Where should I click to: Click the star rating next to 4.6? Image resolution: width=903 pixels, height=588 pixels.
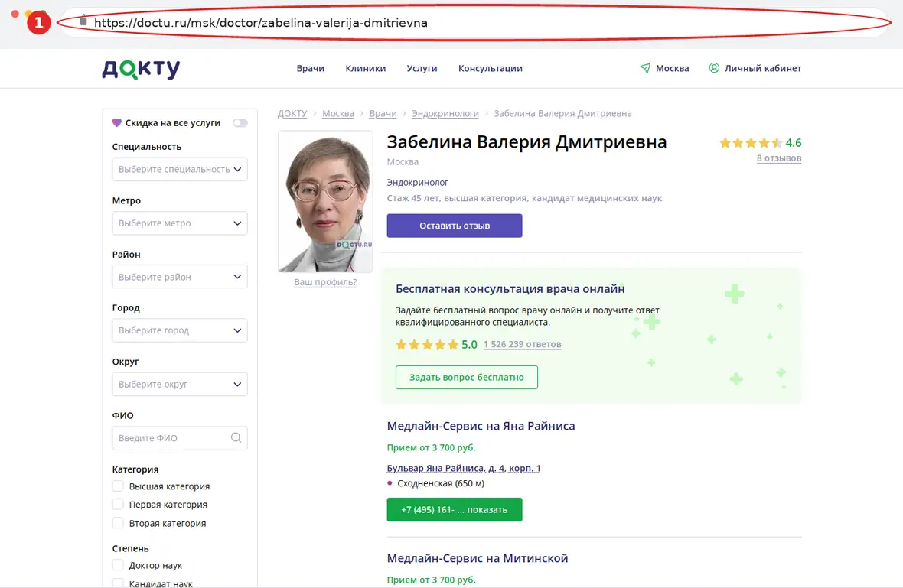coord(751,143)
